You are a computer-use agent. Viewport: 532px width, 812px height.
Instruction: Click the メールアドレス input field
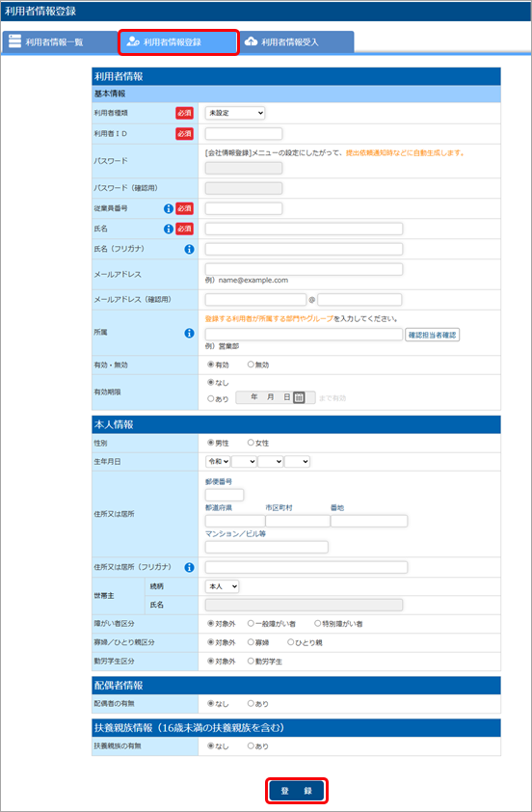click(x=304, y=269)
